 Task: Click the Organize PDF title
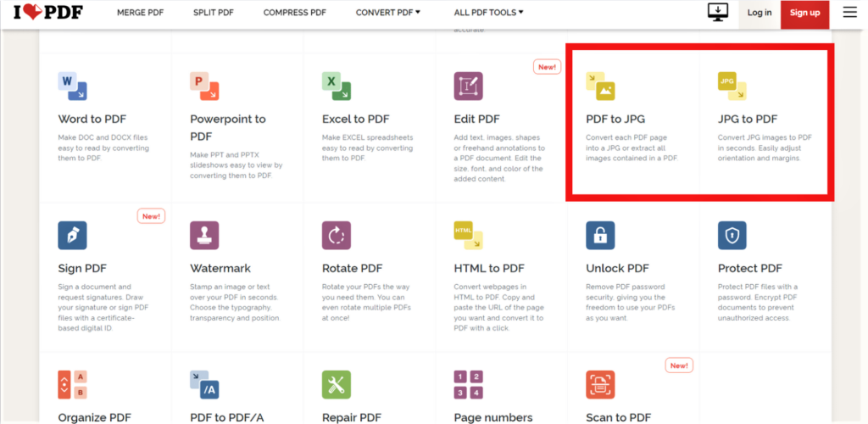coord(94,417)
